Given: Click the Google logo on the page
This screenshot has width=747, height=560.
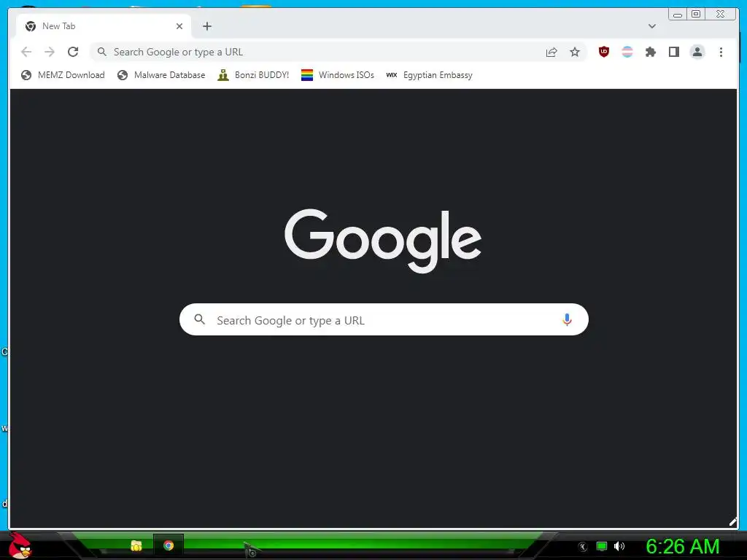Looking at the screenshot, I should [383, 240].
